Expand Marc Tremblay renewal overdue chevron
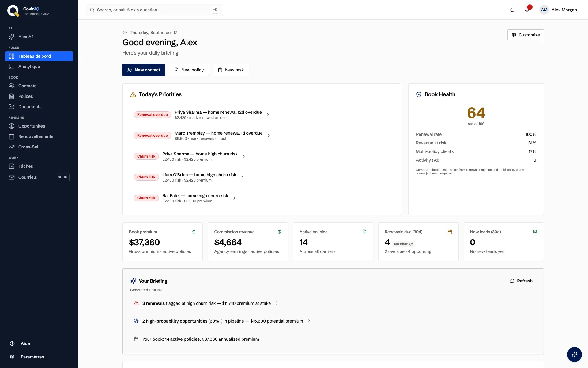588x368 pixels. click(x=269, y=136)
